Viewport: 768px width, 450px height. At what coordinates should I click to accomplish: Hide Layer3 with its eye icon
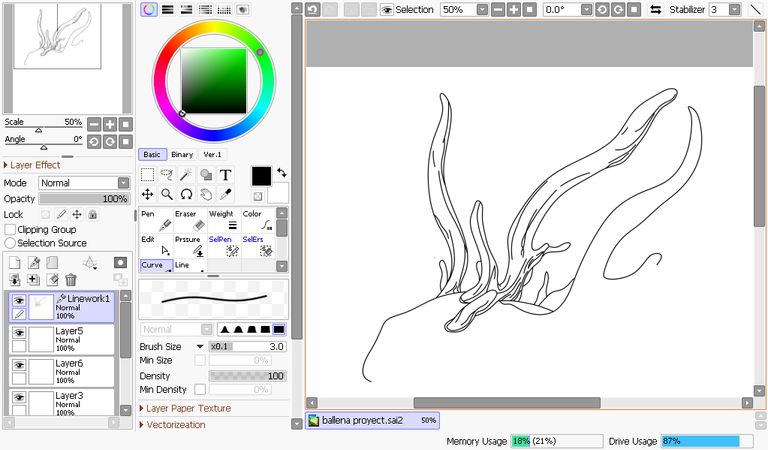coord(19,398)
